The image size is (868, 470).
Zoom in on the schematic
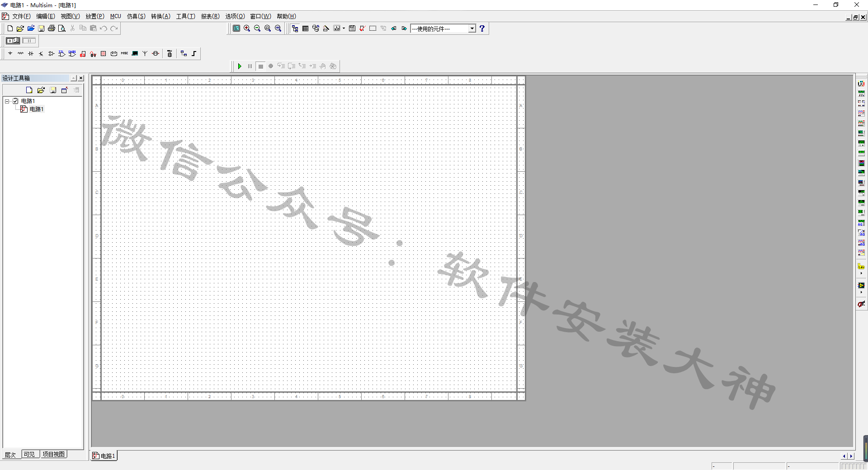(247, 28)
